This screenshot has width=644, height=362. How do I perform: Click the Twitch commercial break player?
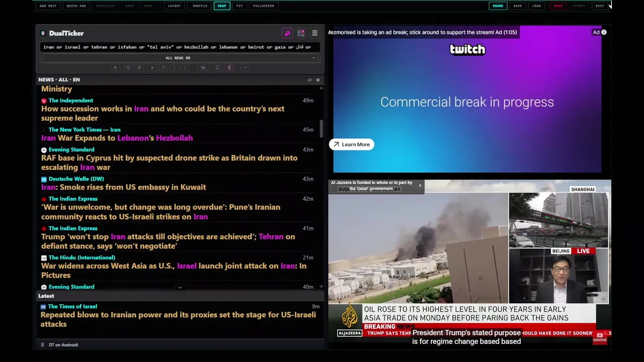point(467,99)
